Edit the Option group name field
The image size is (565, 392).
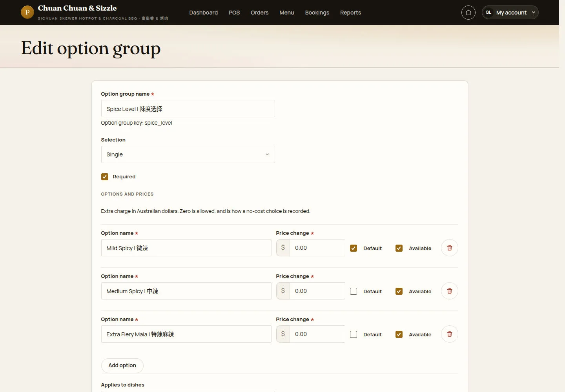click(x=188, y=109)
